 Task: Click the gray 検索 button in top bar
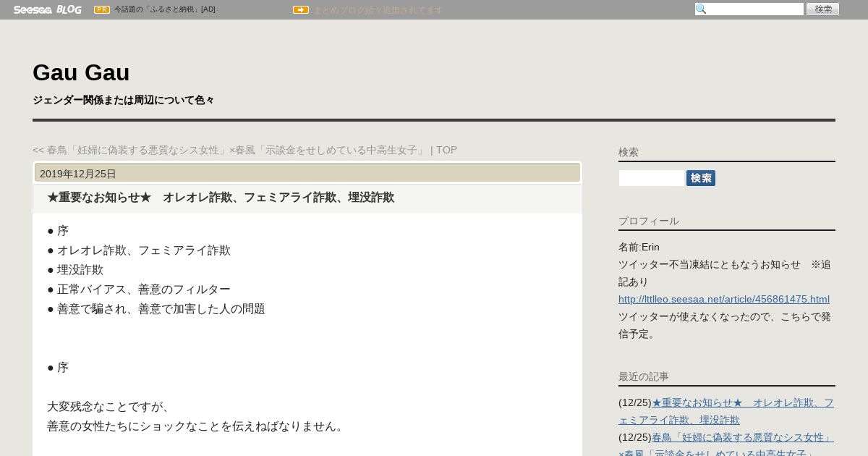[822, 9]
